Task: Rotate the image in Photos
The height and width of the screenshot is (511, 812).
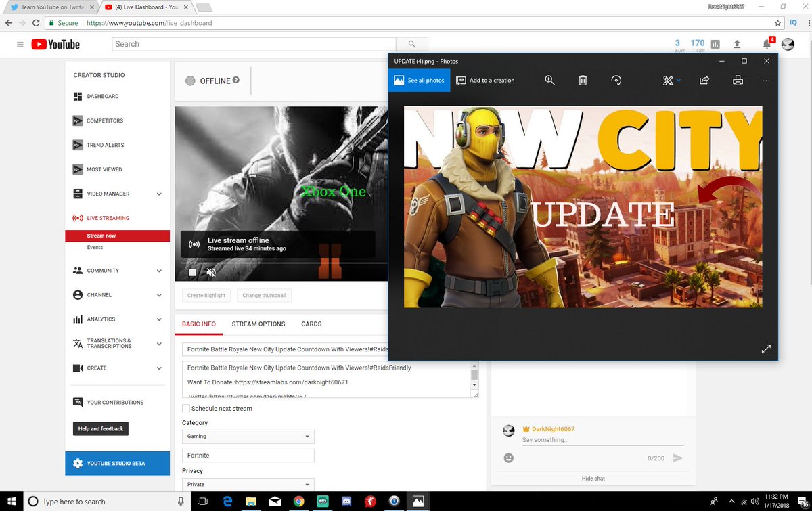Action: click(616, 80)
